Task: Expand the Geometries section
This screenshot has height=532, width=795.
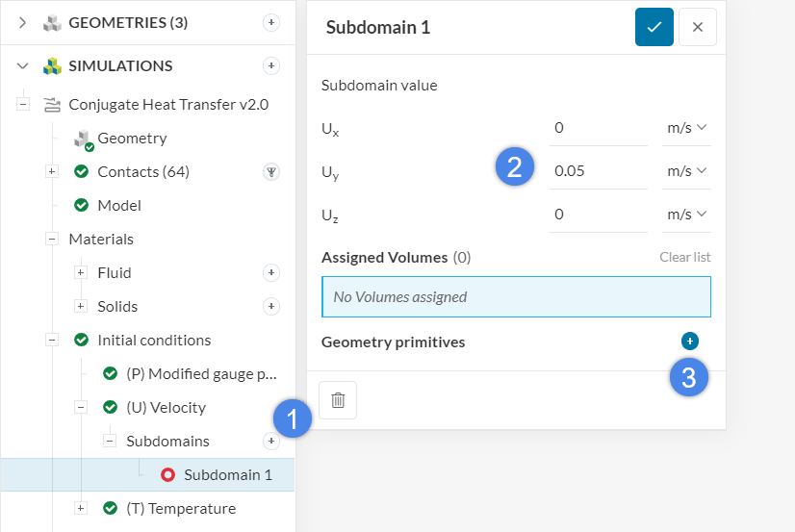Action: (x=23, y=22)
